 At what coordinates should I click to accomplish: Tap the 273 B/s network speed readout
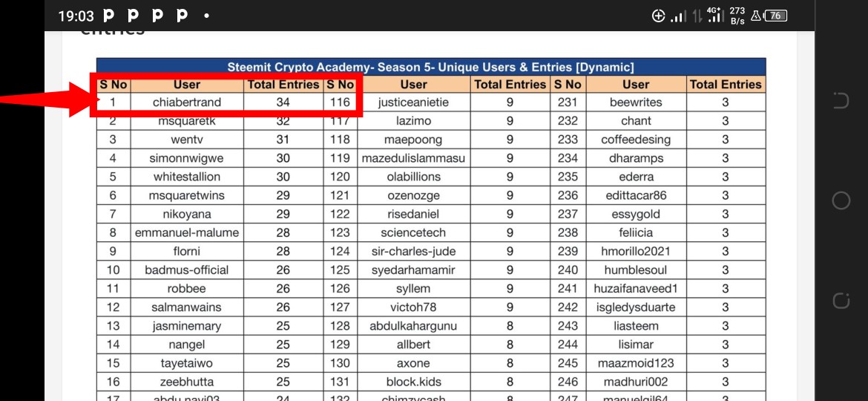point(737,16)
